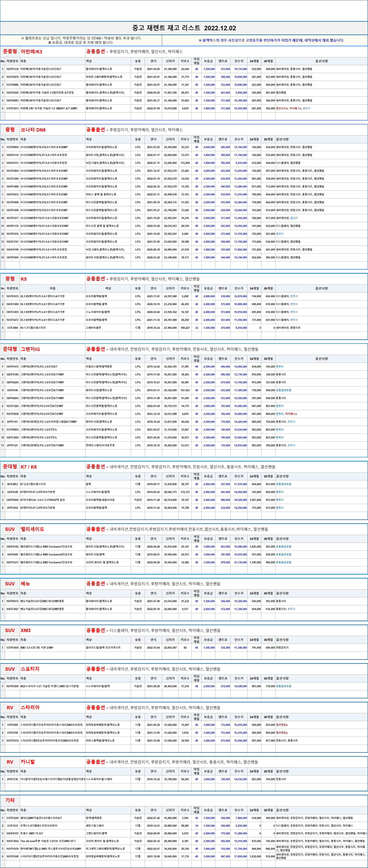This screenshot has width=368, height=868.
Task: Click new-car price 22,065,997
Action: [x=170, y=648]
